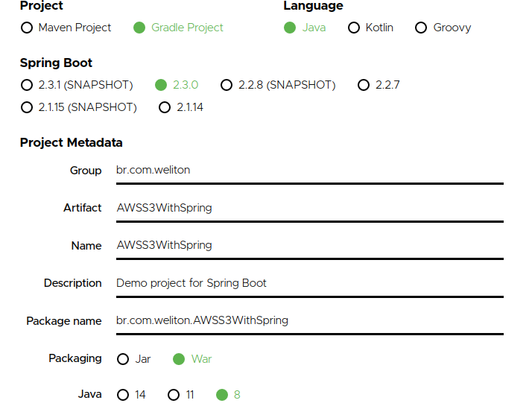Select Java as the language

(290, 28)
